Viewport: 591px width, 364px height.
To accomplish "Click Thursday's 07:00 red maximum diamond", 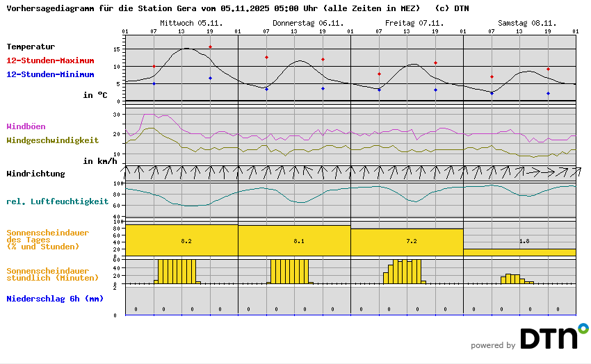I will [266, 58].
